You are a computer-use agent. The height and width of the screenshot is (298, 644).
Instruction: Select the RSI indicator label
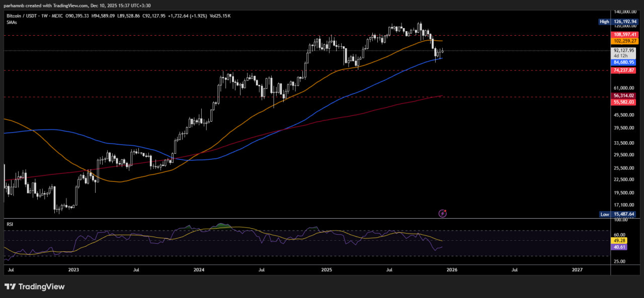(x=10, y=224)
